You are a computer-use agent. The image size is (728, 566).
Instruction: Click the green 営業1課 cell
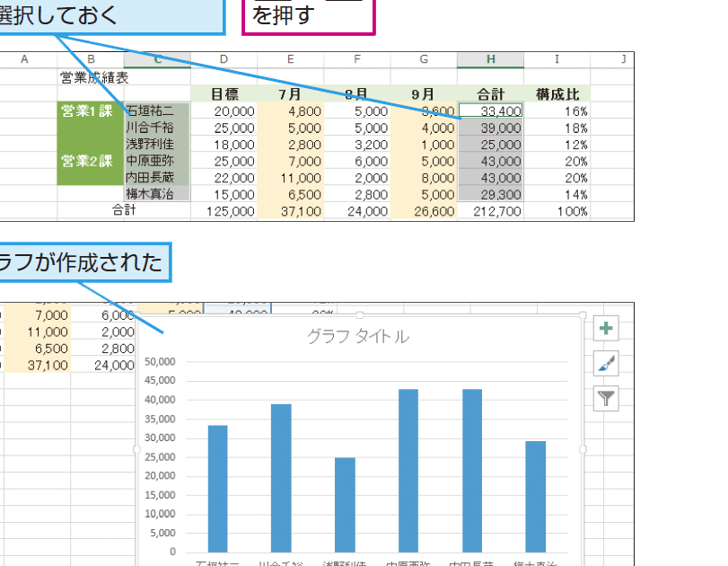90,111
